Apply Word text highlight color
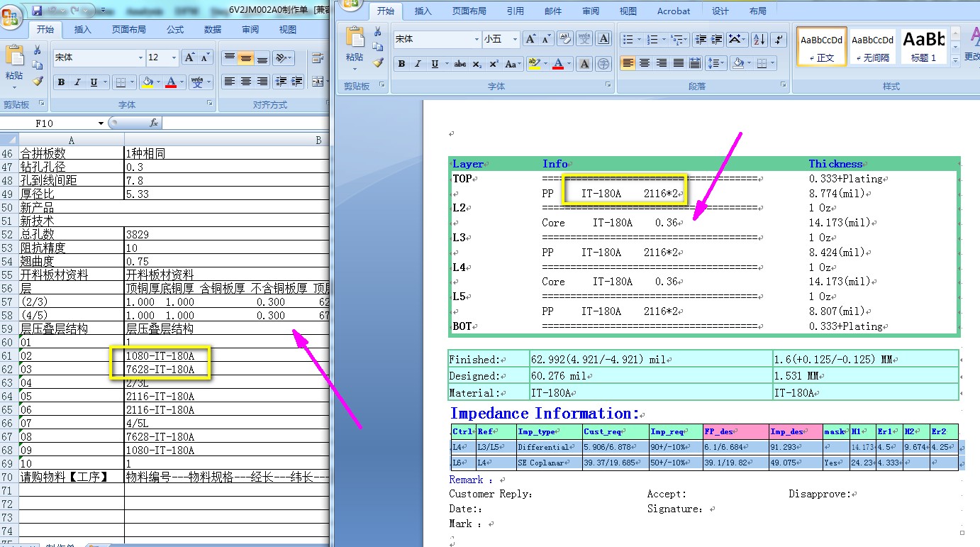Image resolution: width=980 pixels, height=547 pixels. point(534,64)
